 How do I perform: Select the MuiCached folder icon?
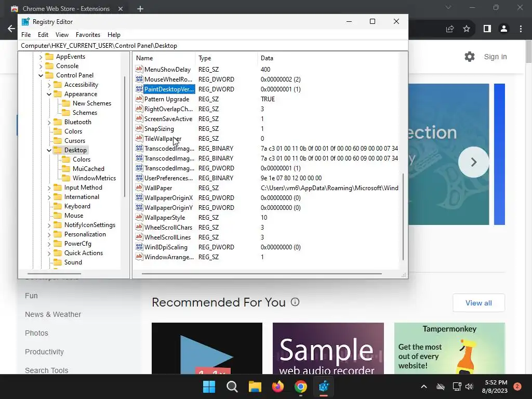point(66,169)
